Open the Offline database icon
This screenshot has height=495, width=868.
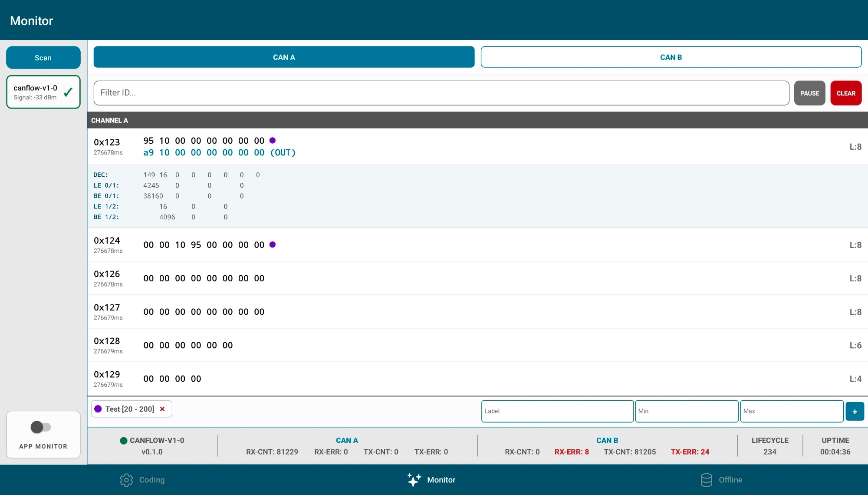pyautogui.click(x=706, y=480)
